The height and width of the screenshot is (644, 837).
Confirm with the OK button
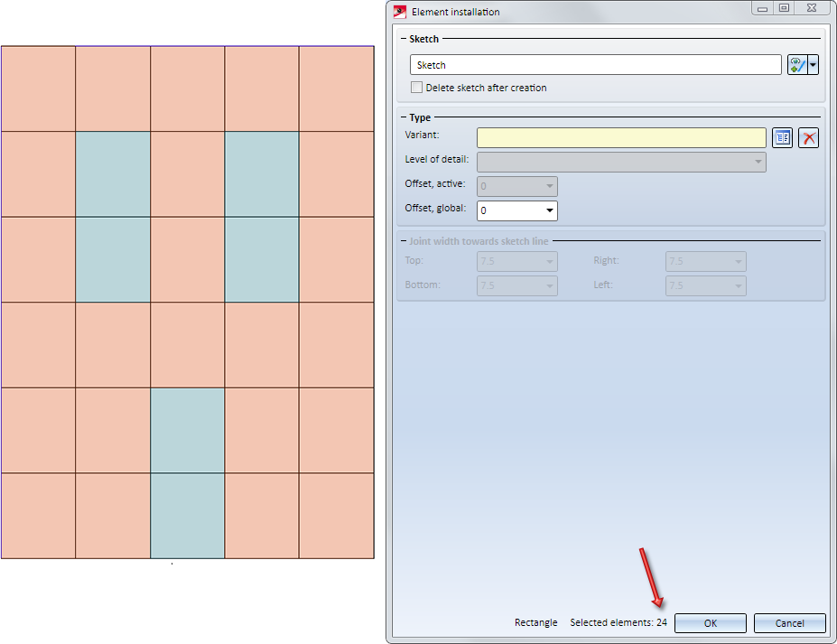pyautogui.click(x=710, y=623)
